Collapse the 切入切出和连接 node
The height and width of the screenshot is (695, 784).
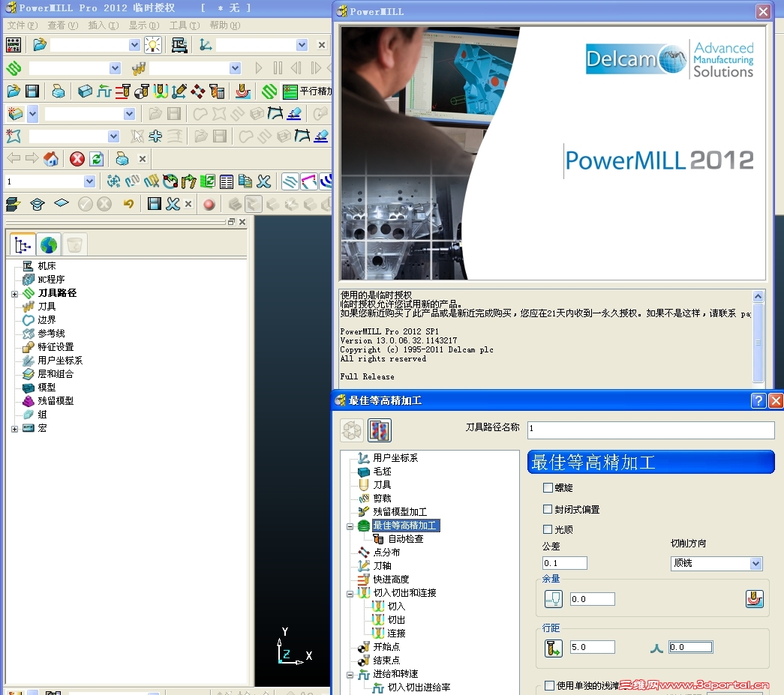tap(350, 594)
